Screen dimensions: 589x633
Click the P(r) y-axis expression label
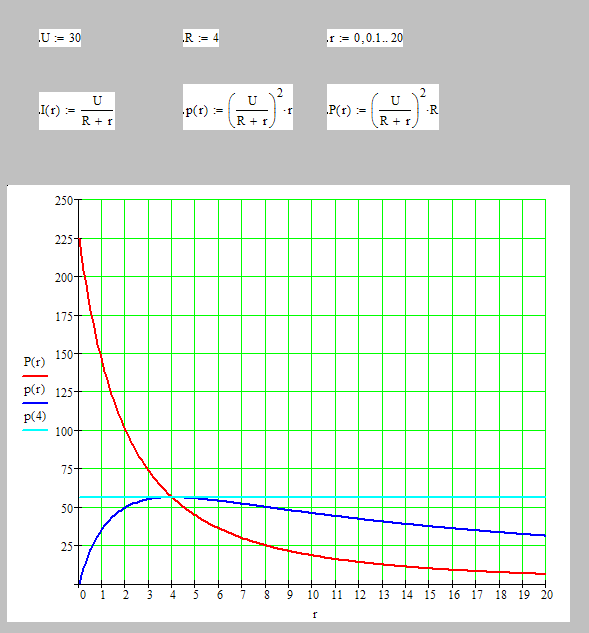click(34, 362)
